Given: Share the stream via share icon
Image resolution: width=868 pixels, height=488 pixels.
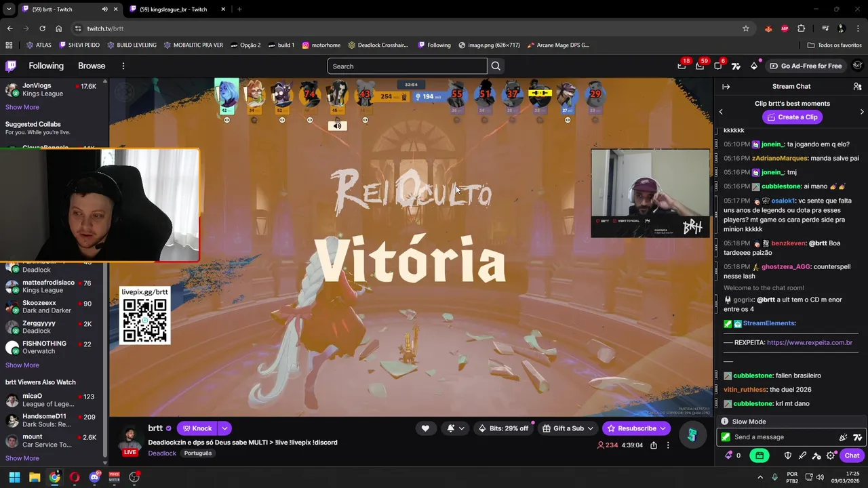Looking at the screenshot, I should click(x=653, y=445).
